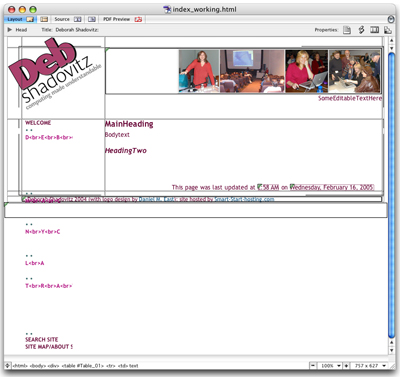Image resolution: width=400 pixels, height=377 pixels.
Task: Select <body> in the markup tree bar
Action: point(37,366)
